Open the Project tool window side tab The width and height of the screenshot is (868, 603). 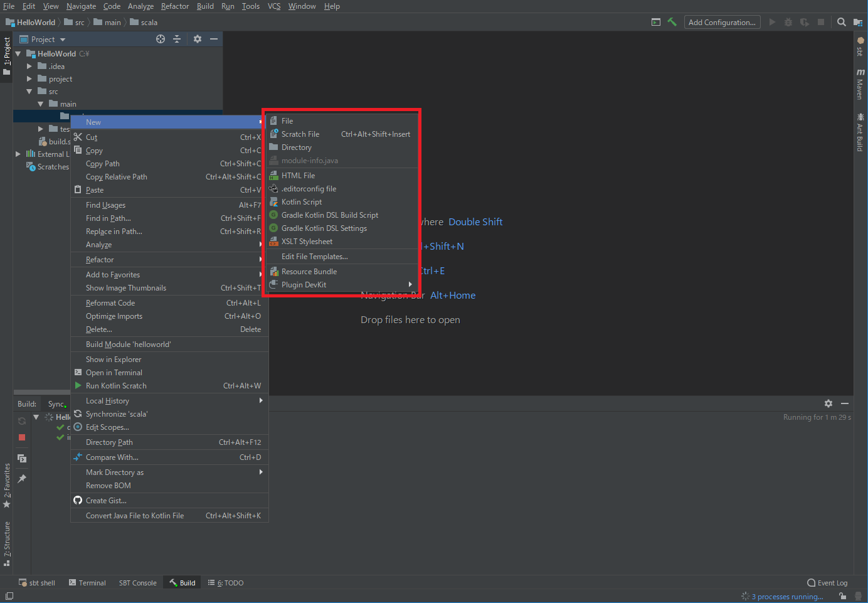coord(7,55)
